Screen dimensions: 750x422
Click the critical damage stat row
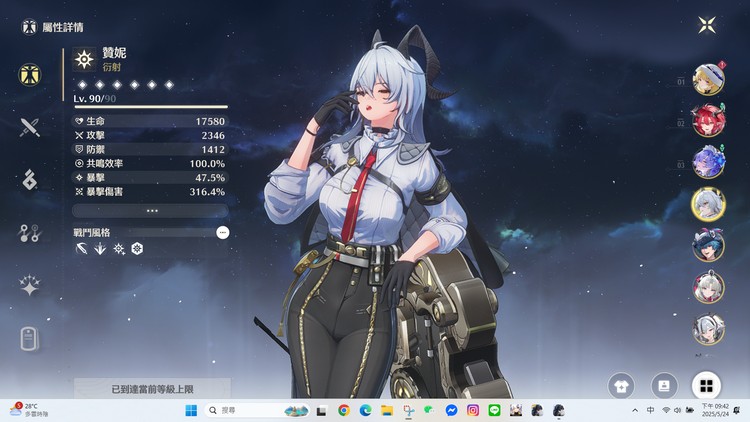151,191
